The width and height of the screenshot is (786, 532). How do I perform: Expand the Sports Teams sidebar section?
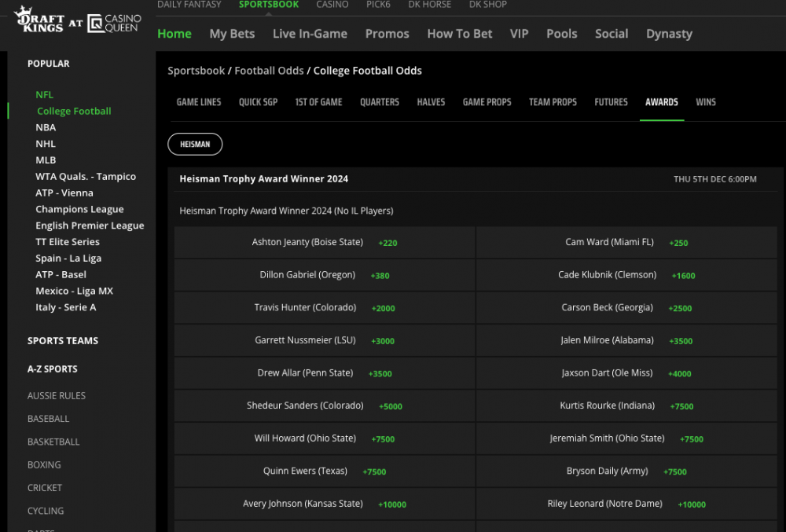click(63, 341)
